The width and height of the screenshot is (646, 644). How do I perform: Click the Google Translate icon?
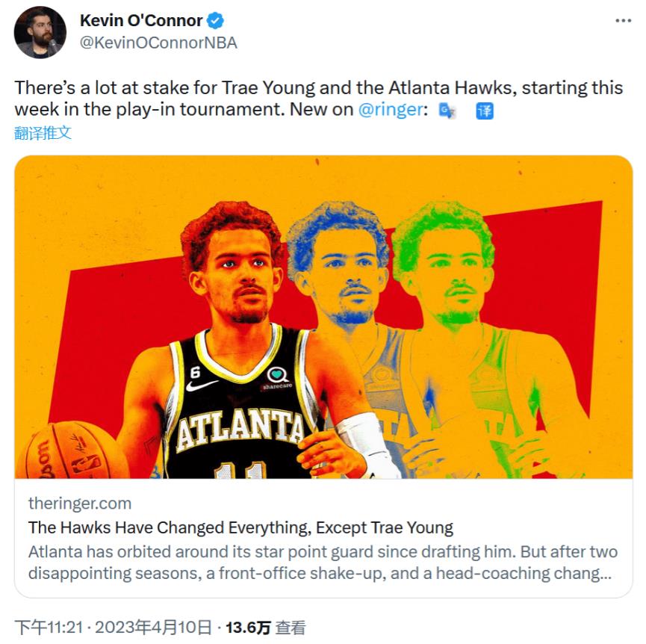point(447,111)
